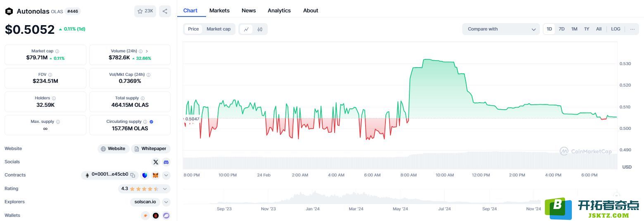Viewport: 644px width, 221px height.
Task: Open the Whitepaper link button
Action: [151, 149]
